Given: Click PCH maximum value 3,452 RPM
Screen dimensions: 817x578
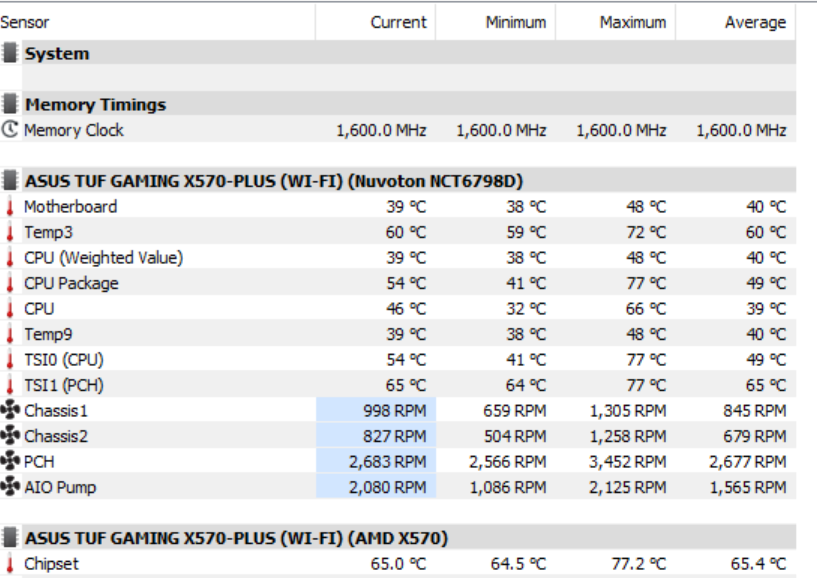Looking at the screenshot, I should [x=627, y=462].
